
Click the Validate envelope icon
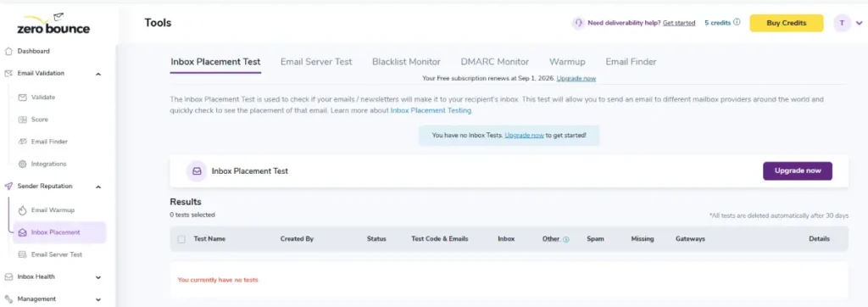pos(23,97)
